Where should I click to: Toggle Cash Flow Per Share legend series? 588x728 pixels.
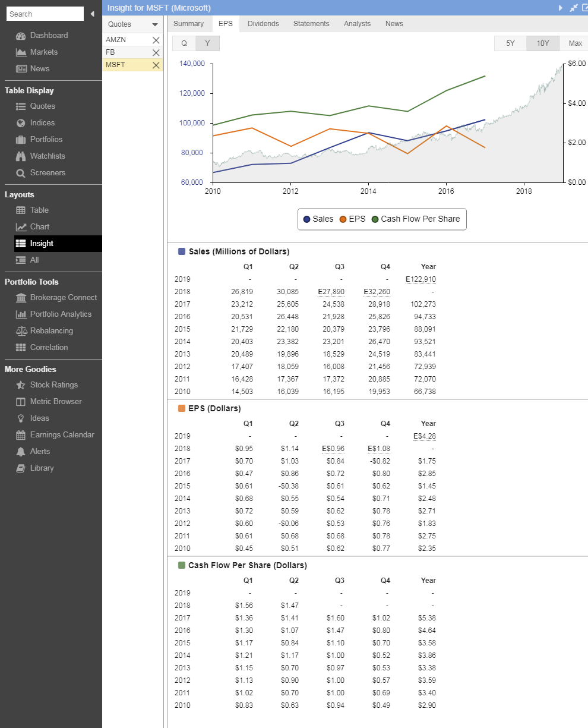[x=416, y=219]
